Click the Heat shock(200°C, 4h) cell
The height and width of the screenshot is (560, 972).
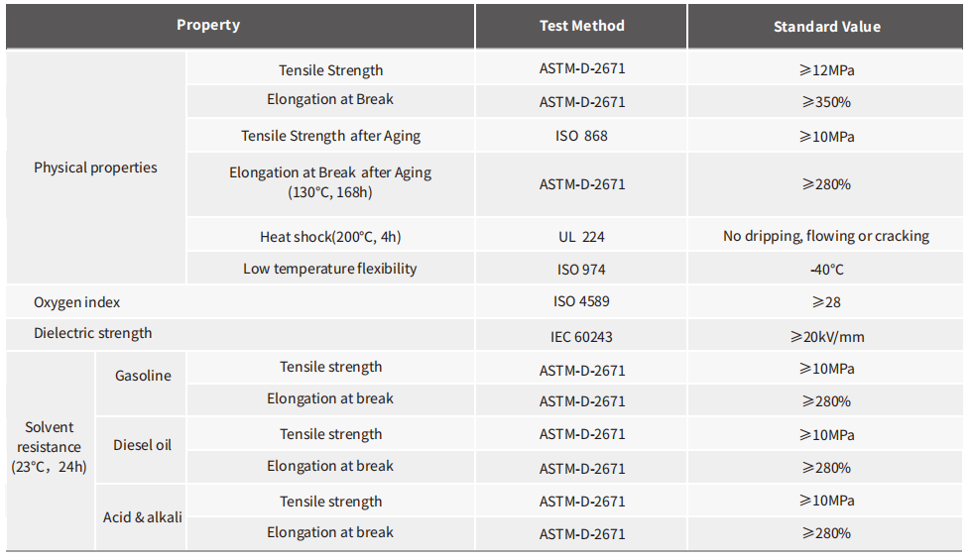[330, 236]
